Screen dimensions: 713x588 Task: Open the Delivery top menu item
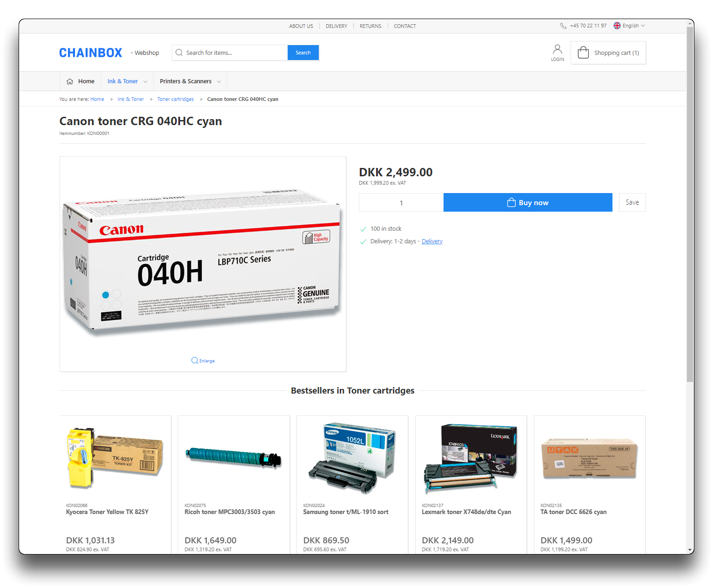coord(336,26)
